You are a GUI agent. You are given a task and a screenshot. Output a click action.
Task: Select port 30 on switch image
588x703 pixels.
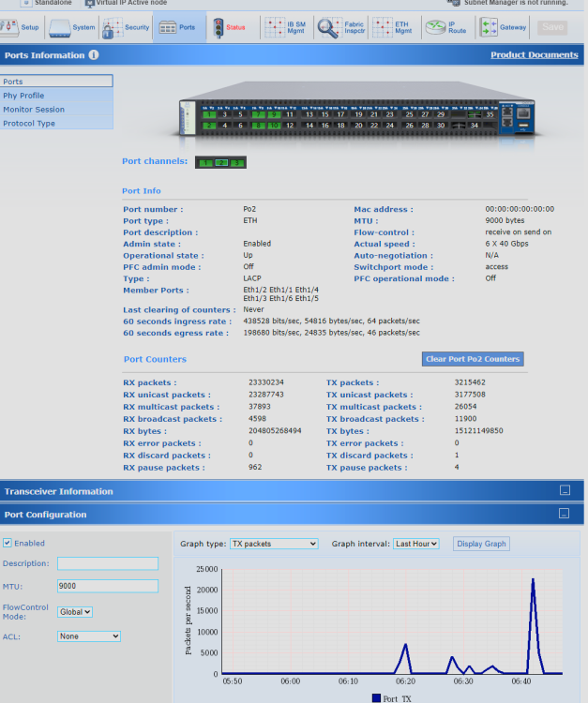[441, 126]
